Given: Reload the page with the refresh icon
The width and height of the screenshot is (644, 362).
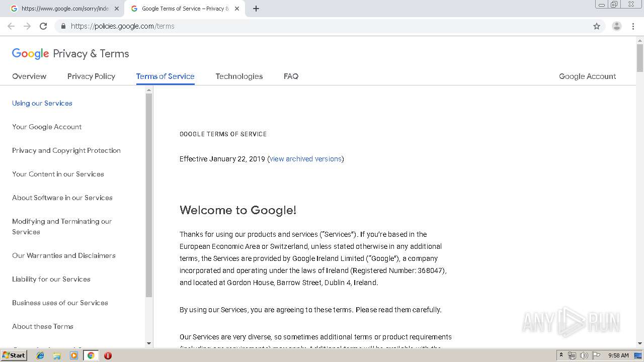Looking at the screenshot, I should 43,26.
